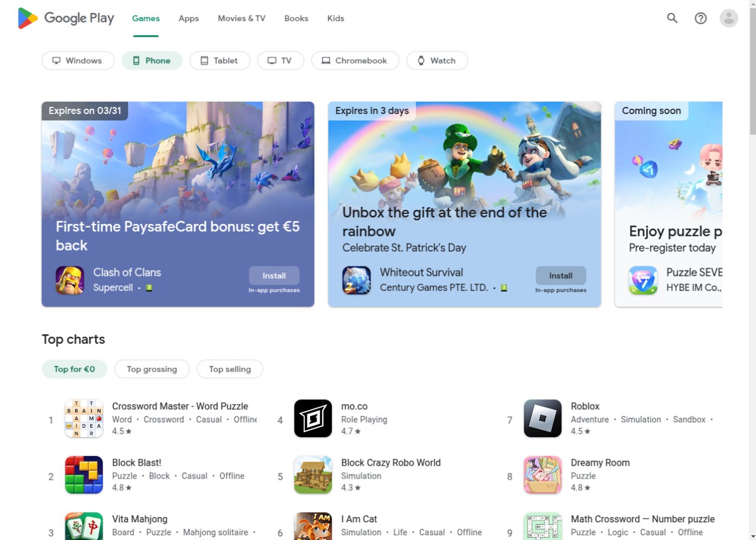
Task: Open the Whiteout Survival app icon
Action: 357,280
